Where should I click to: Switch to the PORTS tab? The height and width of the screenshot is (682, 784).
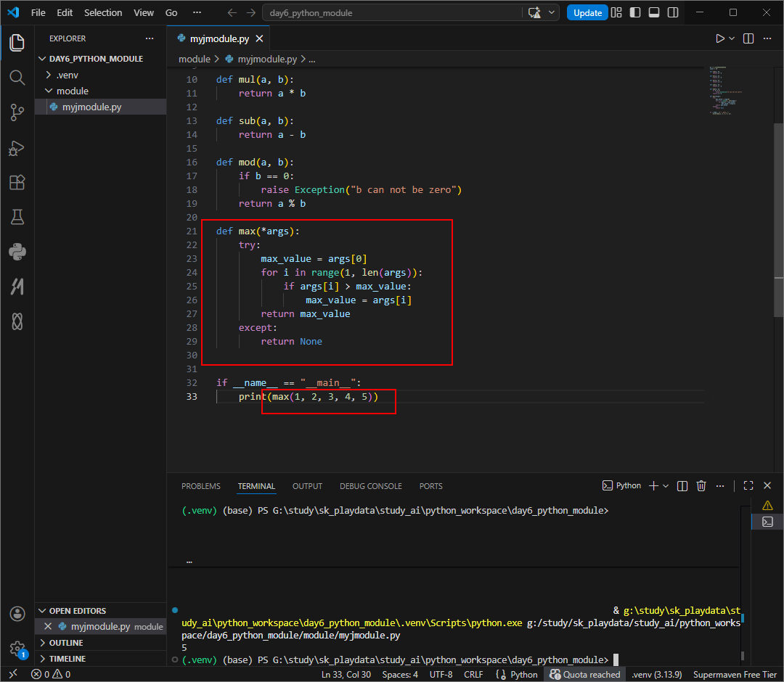point(430,486)
